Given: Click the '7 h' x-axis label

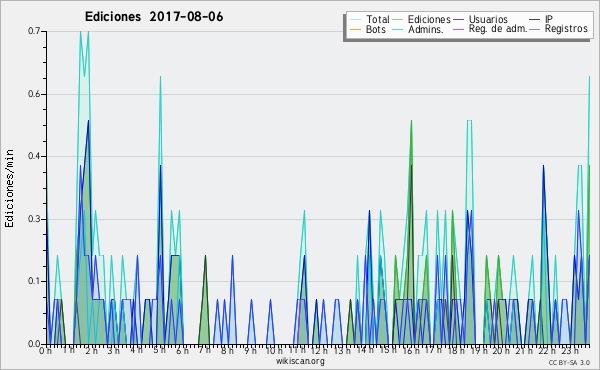Looking at the screenshot, I should (204, 350).
